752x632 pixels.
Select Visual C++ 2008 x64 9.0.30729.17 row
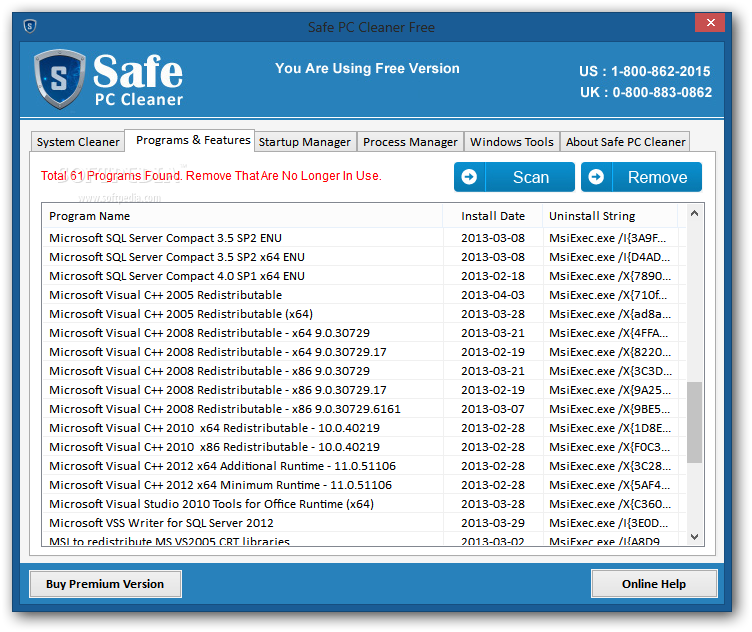tap(364, 352)
